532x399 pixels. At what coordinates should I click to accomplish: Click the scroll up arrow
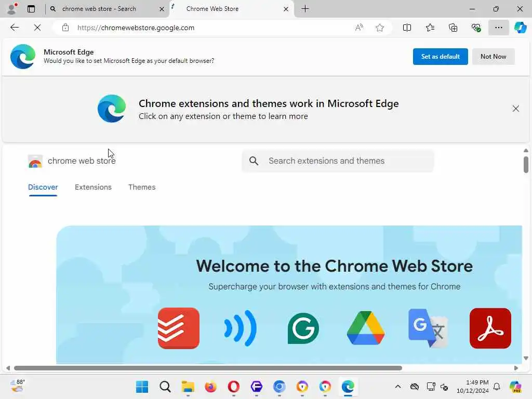pyautogui.click(x=526, y=150)
